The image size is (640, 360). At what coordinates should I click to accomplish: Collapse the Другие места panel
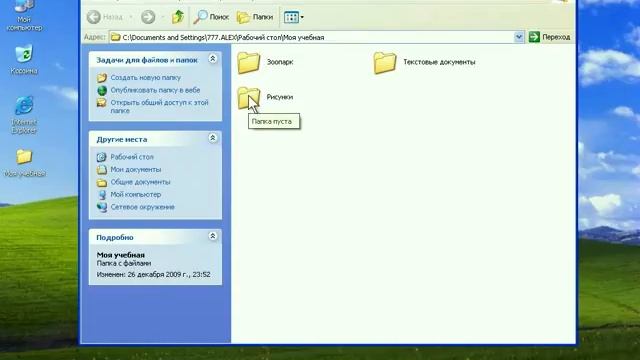click(x=212, y=138)
